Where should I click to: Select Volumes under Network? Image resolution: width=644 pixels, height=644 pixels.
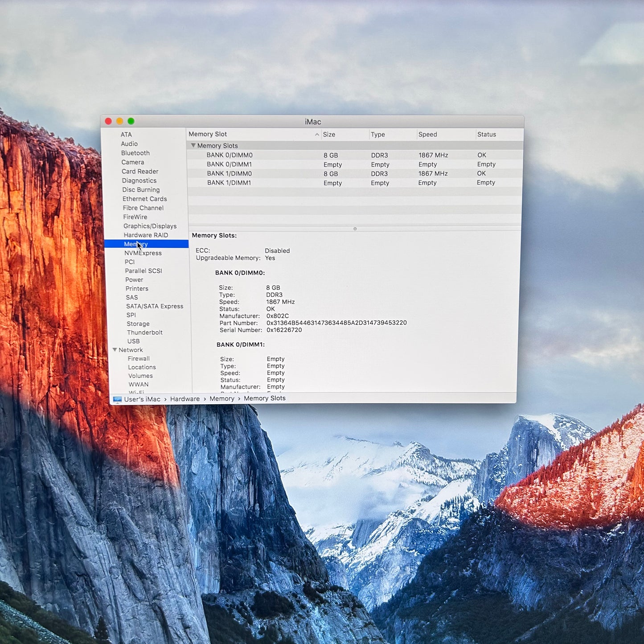coord(140,376)
